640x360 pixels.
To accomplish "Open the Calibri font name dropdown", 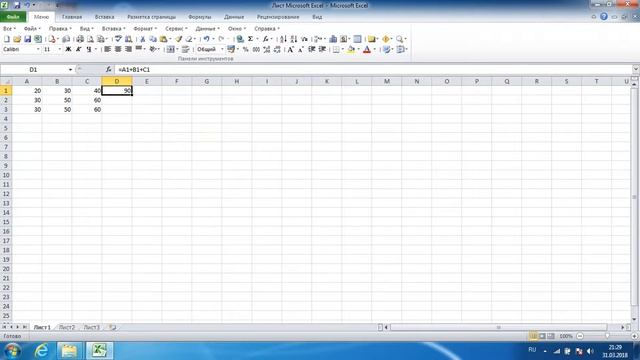I will click(38, 49).
